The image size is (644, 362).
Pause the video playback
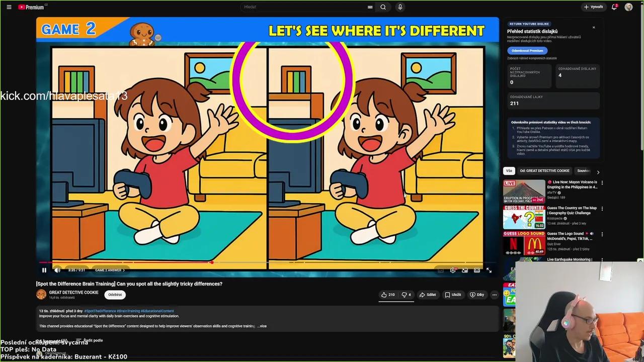[x=44, y=270]
